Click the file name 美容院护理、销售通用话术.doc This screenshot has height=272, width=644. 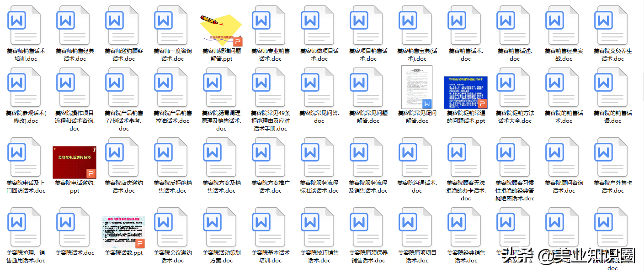pos(26,256)
